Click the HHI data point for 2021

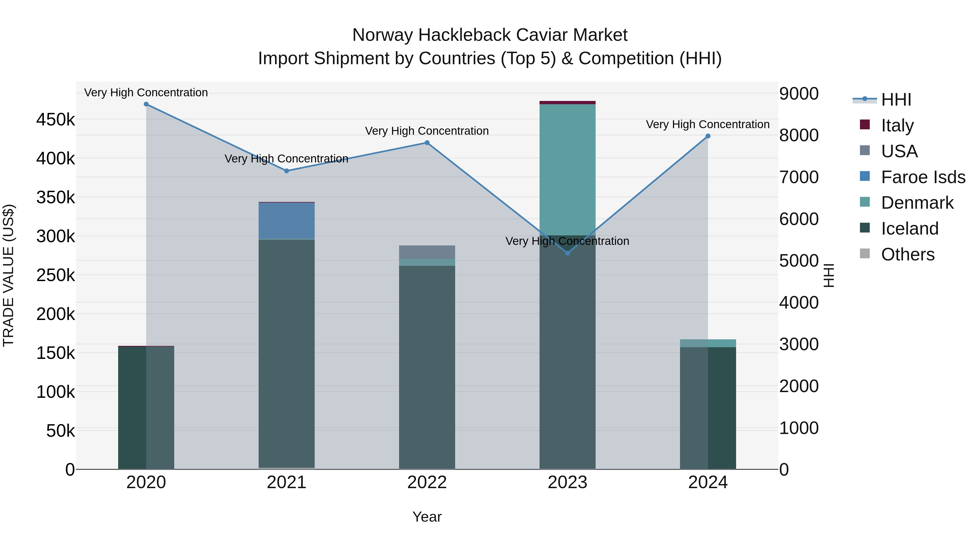tap(287, 171)
